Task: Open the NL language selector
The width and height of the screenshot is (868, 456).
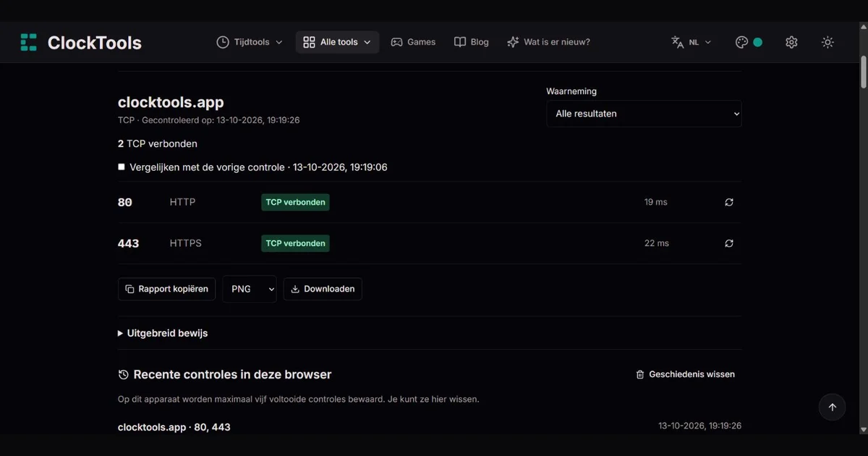Action: pyautogui.click(x=692, y=42)
